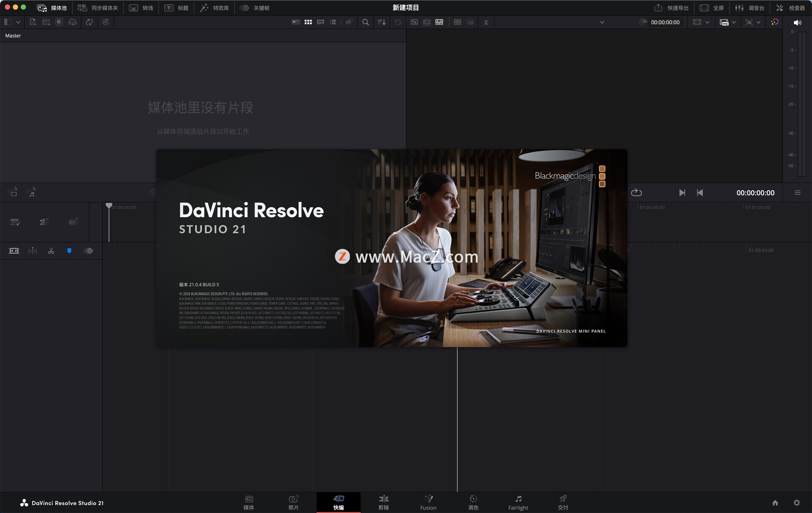The height and width of the screenshot is (513, 812).
Task: Switch to the Media page (媒体)
Action: tap(249, 503)
